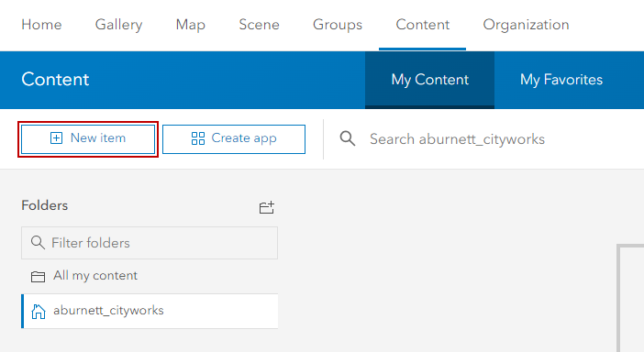Click the New item button
Viewport: 644px width, 352px height.
pyautogui.click(x=88, y=139)
